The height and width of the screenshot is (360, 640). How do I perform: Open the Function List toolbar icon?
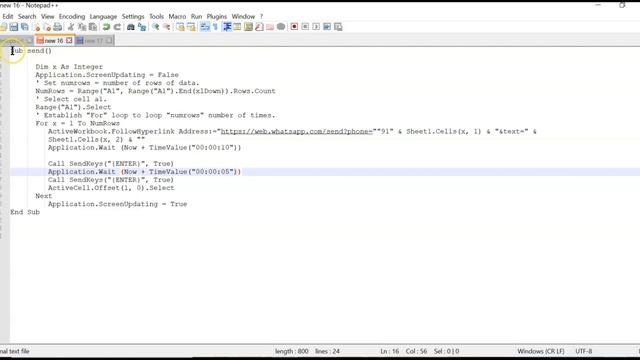point(259,27)
